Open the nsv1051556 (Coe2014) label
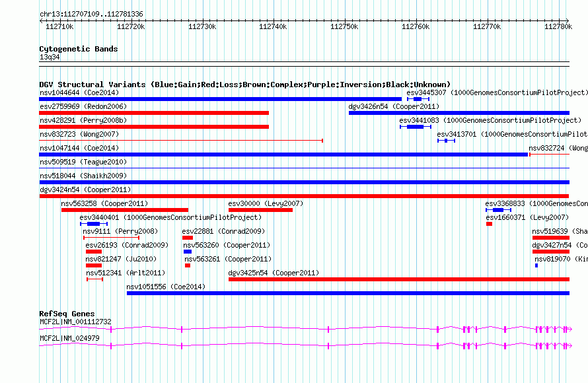Viewport: 588px width, 383px height. click(166, 287)
